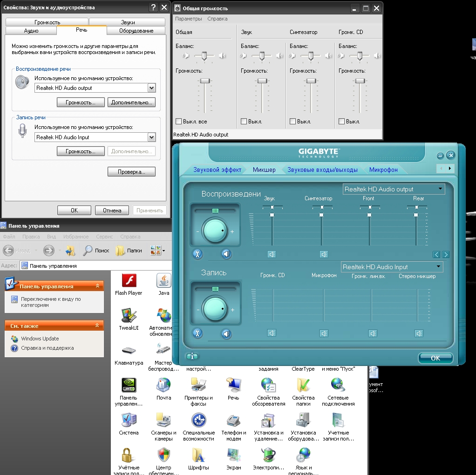The height and width of the screenshot is (475, 476).
Task: Open the Flash Player control panel icon
Action: coord(129,280)
